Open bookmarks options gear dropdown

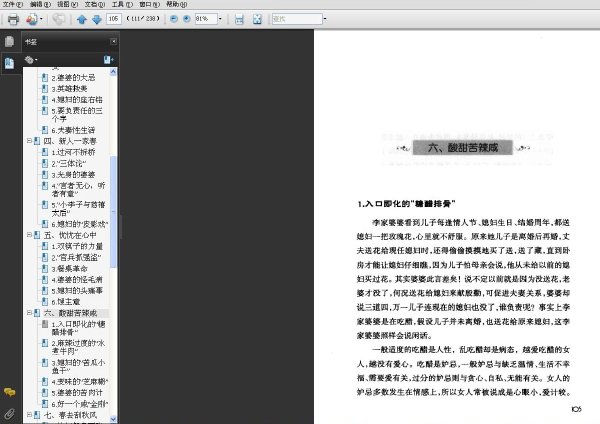pyautogui.click(x=31, y=60)
